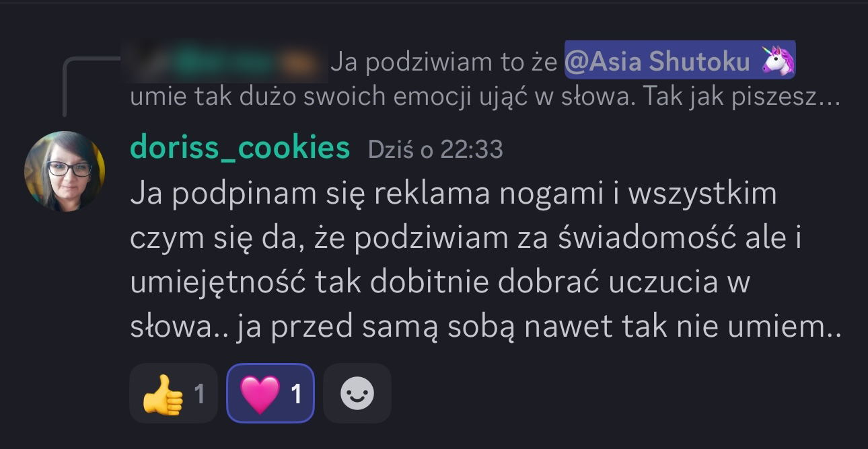The width and height of the screenshot is (868, 449).
Task: Click the thumbs up emoji icon
Action: tap(163, 394)
